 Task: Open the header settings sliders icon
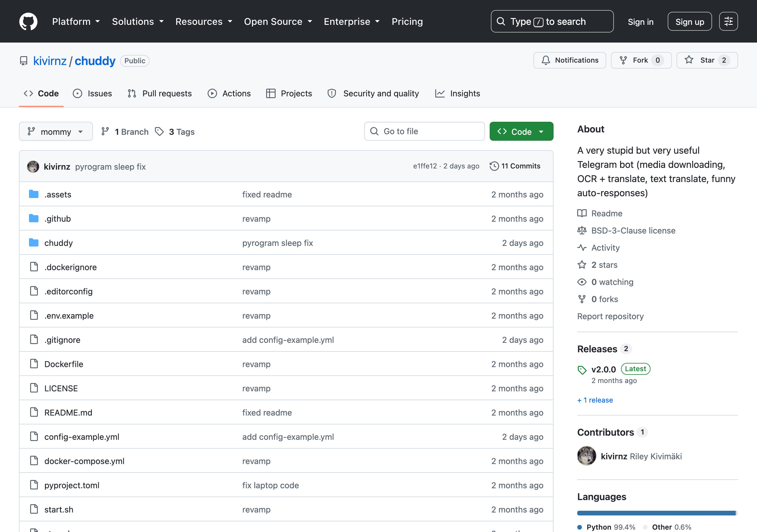[728, 21]
